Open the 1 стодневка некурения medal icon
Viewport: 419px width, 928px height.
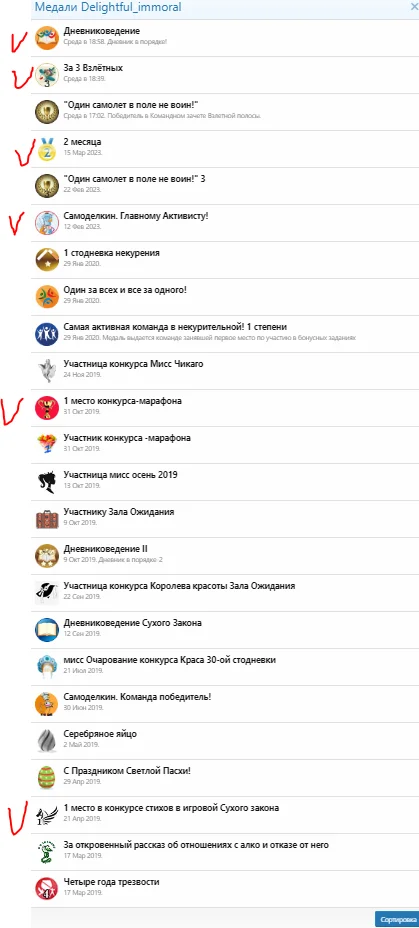[46, 259]
